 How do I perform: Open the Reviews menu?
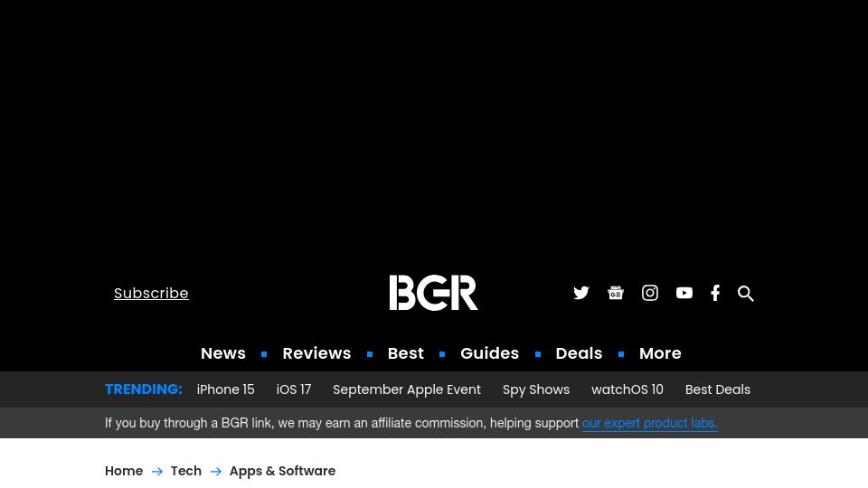(316, 353)
